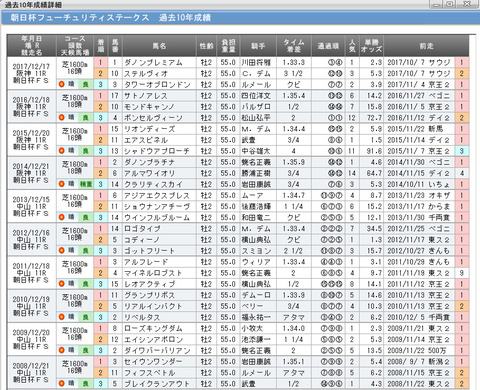Click the 前走 column header
The height and width of the screenshot is (390, 480).
coord(426,46)
